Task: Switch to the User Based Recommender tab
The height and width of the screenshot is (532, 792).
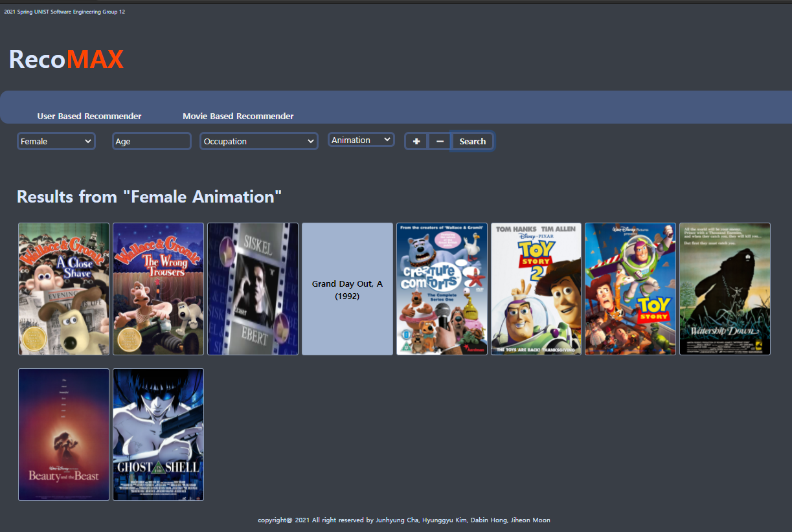Action: [89, 116]
